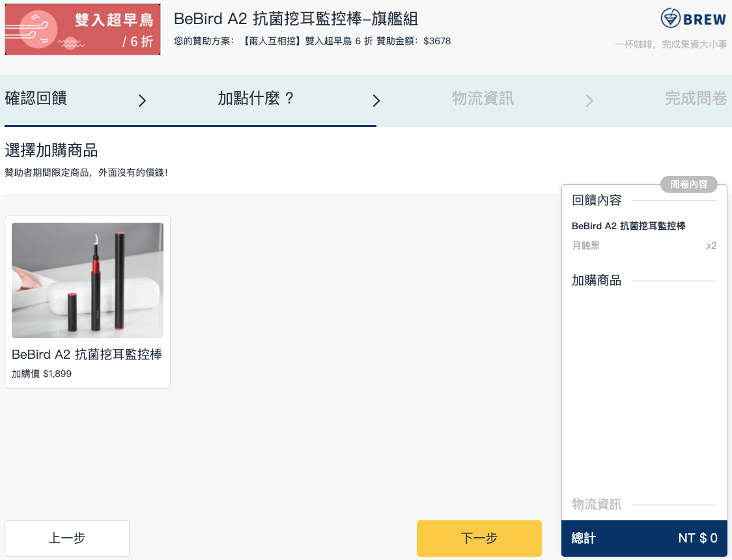The height and width of the screenshot is (560, 732).
Task: Go to the 確認回饋 step tab
Action: 36,98
